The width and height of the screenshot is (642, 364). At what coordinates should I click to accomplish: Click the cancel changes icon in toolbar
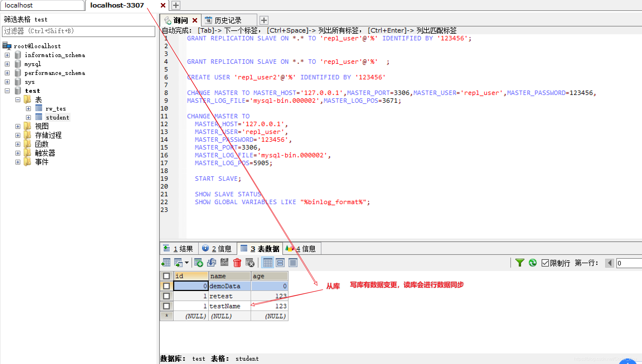point(250,263)
